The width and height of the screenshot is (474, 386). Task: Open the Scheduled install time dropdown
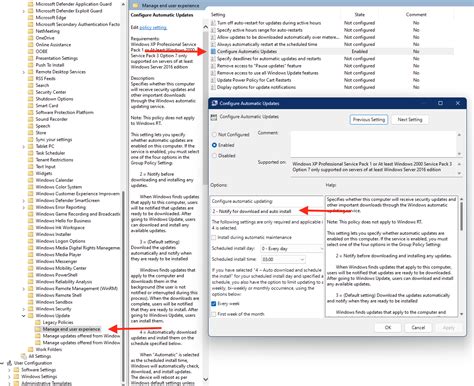point(283,259)
